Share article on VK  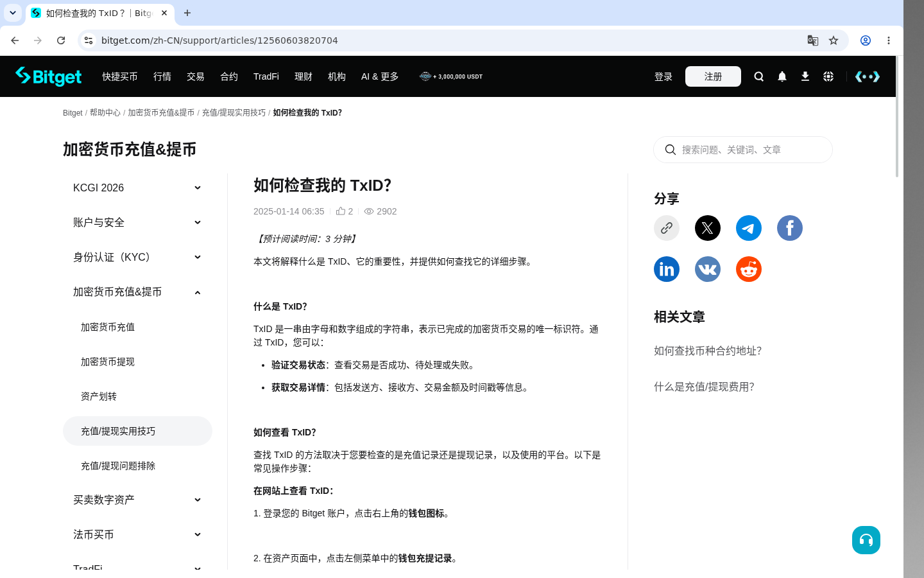[708, 269]
